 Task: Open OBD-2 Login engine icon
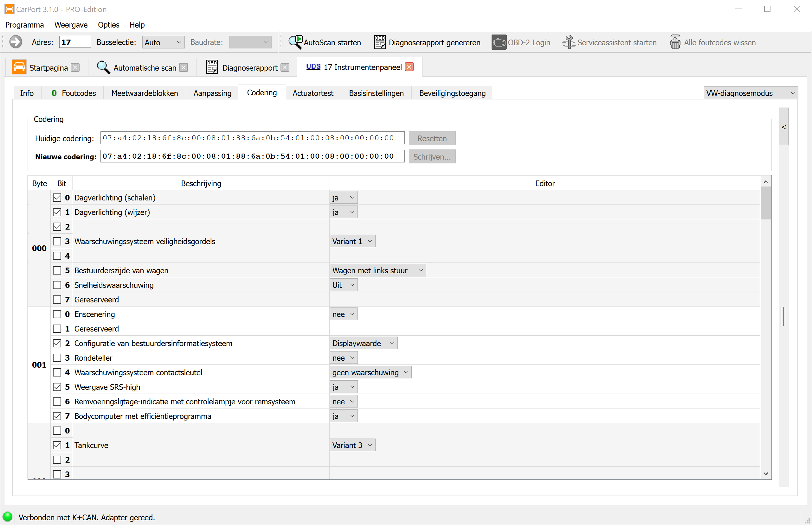click(x=499, y=42)
